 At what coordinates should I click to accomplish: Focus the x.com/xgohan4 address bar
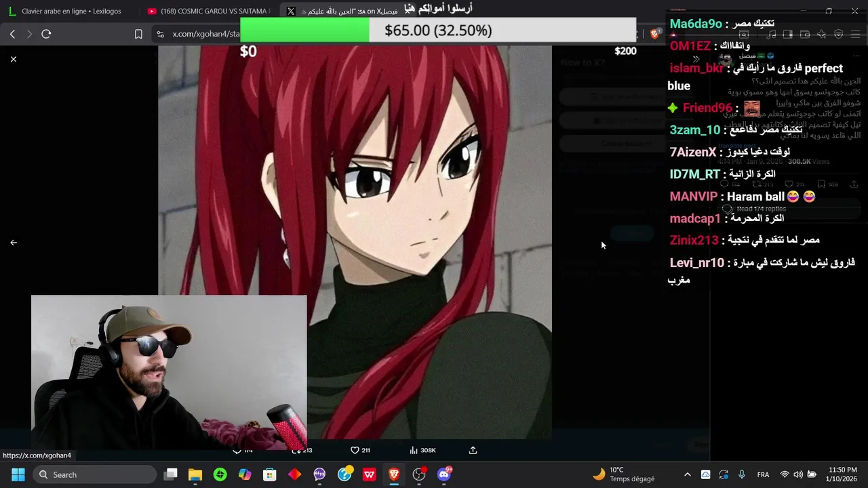tap(206, 34)
